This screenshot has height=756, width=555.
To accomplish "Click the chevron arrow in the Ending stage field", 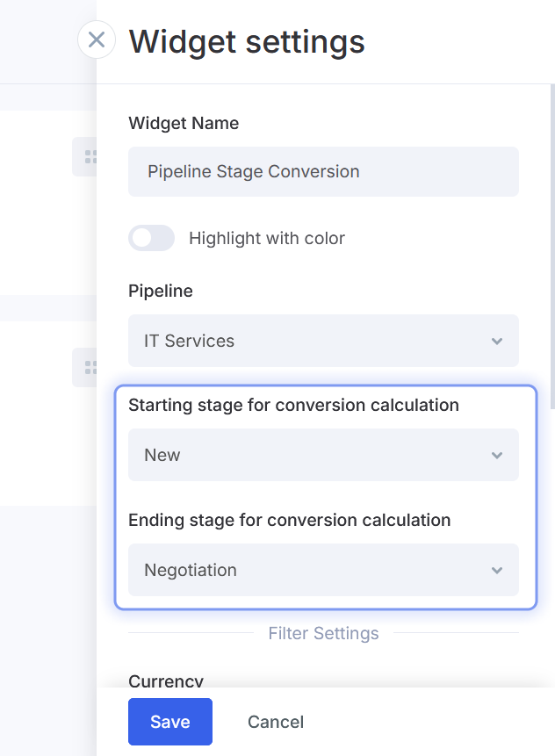I will pos(497,570).
